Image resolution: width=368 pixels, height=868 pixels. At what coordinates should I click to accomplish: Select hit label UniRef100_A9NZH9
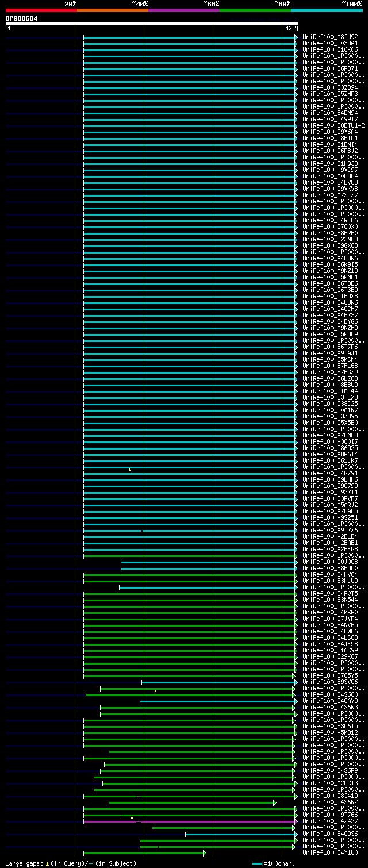[x=330, y=328]
